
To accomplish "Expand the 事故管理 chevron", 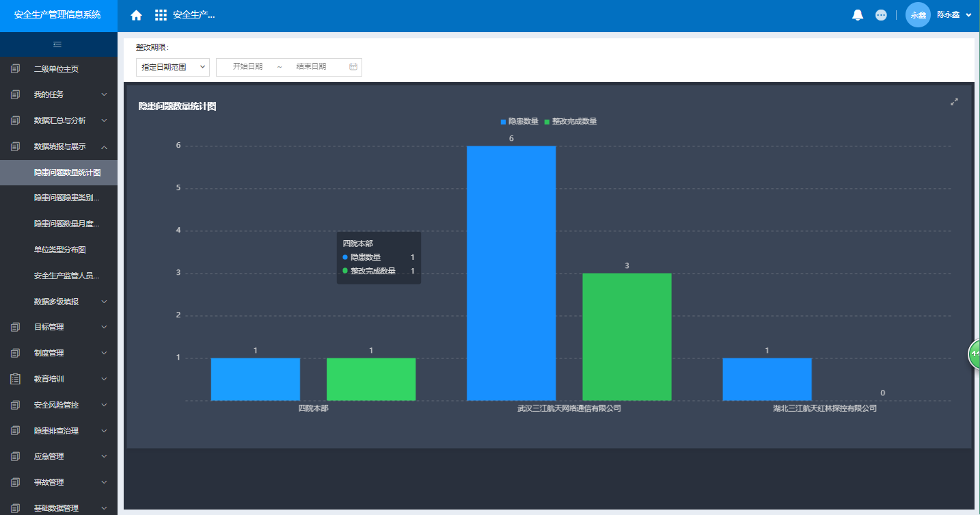I will pyautogui.click(x=104, y=482).
